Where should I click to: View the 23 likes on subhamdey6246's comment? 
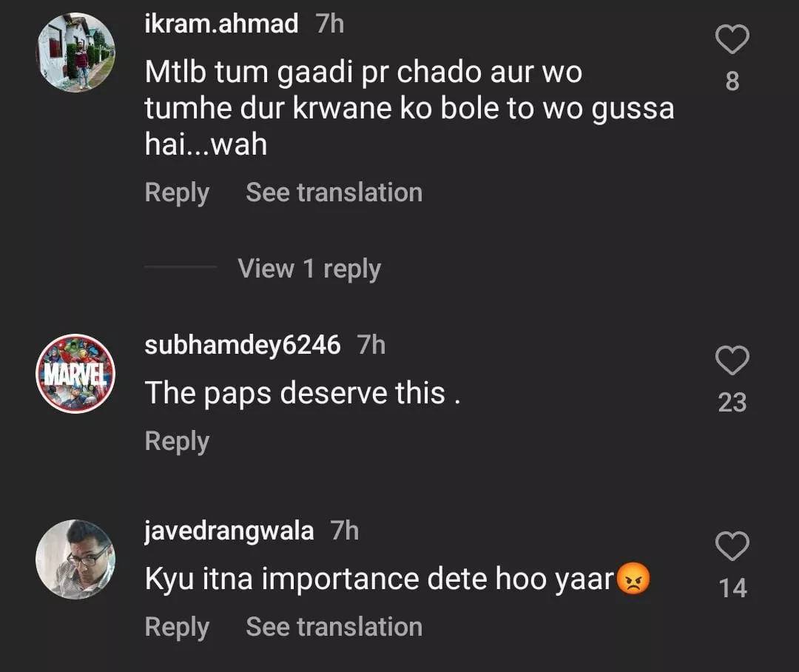point(732,403)
